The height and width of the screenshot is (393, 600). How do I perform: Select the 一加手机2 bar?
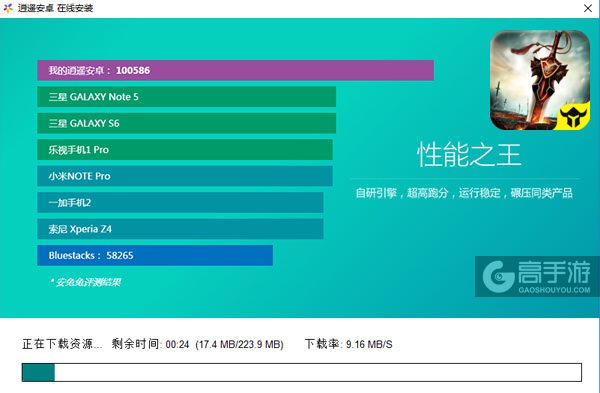click(x=180, y=202)
